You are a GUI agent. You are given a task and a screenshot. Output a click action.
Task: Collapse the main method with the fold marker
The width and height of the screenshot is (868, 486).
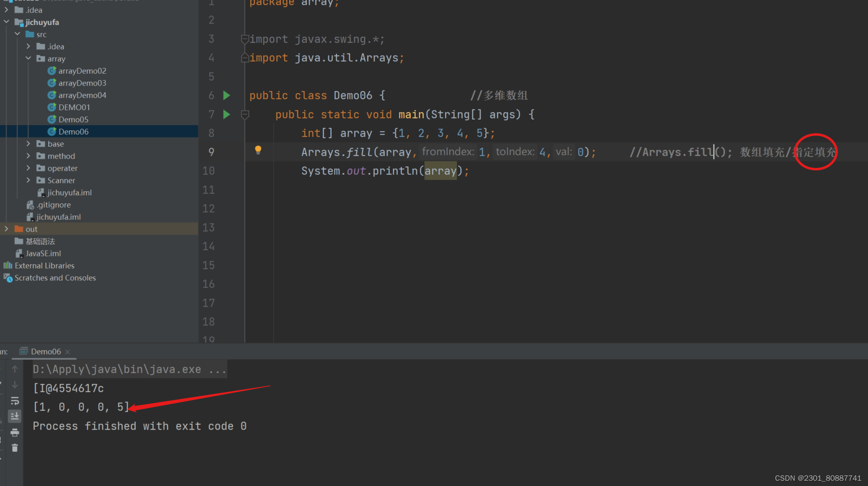click(x=245, y=114)
